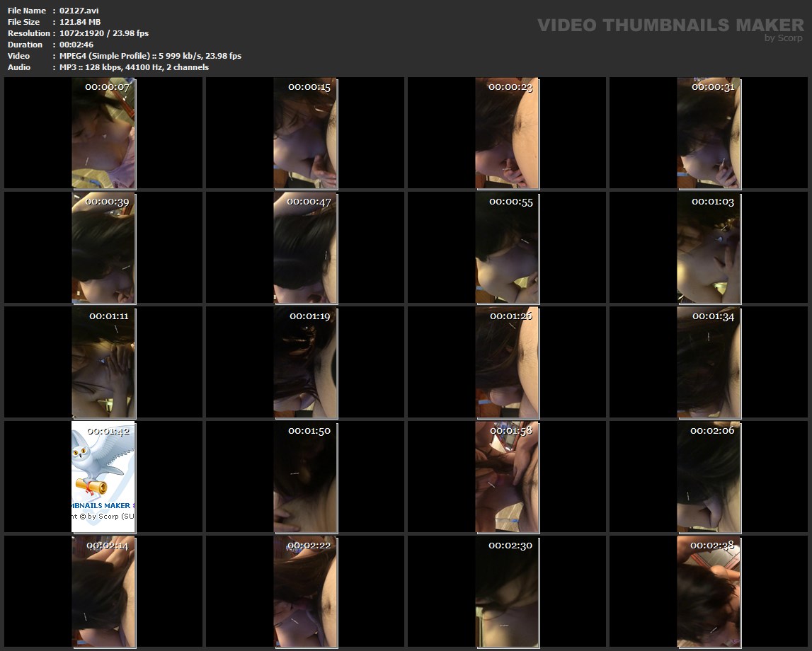
Task: Click the 00:02:22 thumbnail
Action: pyautogui.click(x=305, y=592)
